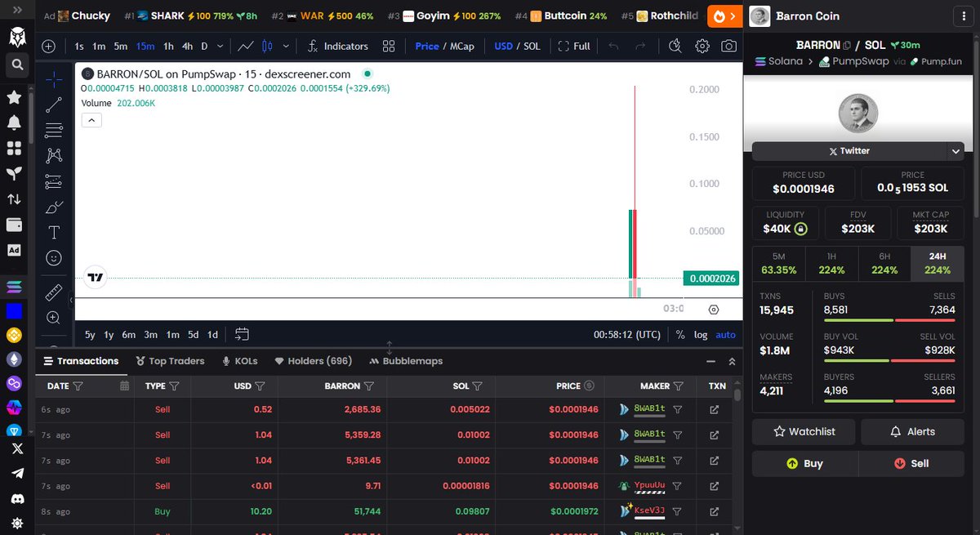This screenshot has width=980, height=535.
Task: Select the 5d time range
Action: pyautogui.click(x=193, y=335)
